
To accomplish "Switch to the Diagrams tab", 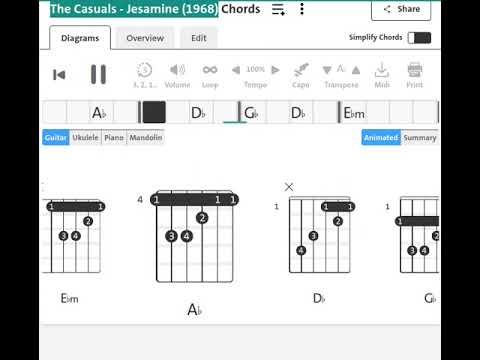I will coord(80,38).
